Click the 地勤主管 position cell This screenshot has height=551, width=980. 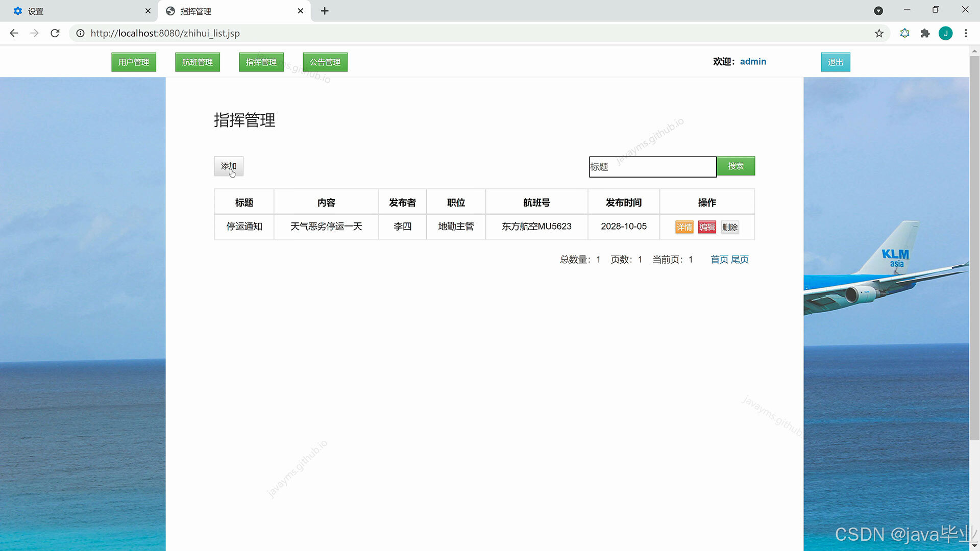(x=456, y=227)
